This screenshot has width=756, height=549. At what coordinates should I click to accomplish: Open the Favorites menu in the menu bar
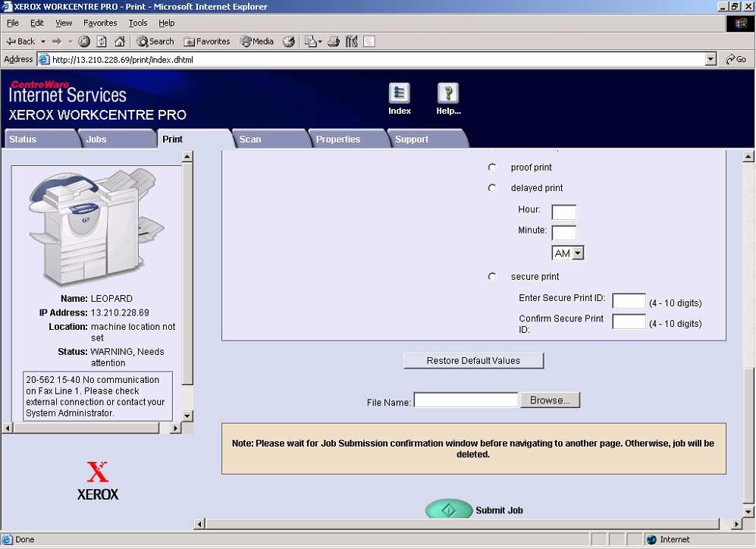point(100,23)
